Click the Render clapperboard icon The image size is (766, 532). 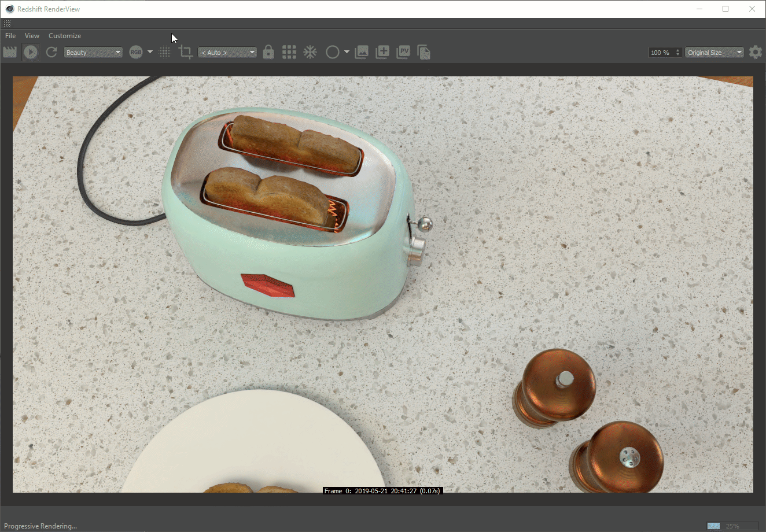10,52
